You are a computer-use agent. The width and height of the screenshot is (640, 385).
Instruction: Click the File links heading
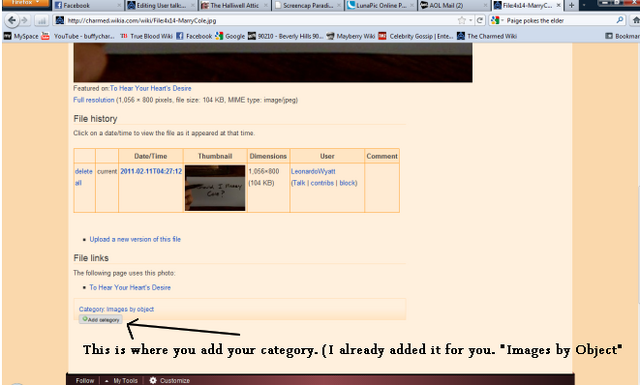click(91, 258)
